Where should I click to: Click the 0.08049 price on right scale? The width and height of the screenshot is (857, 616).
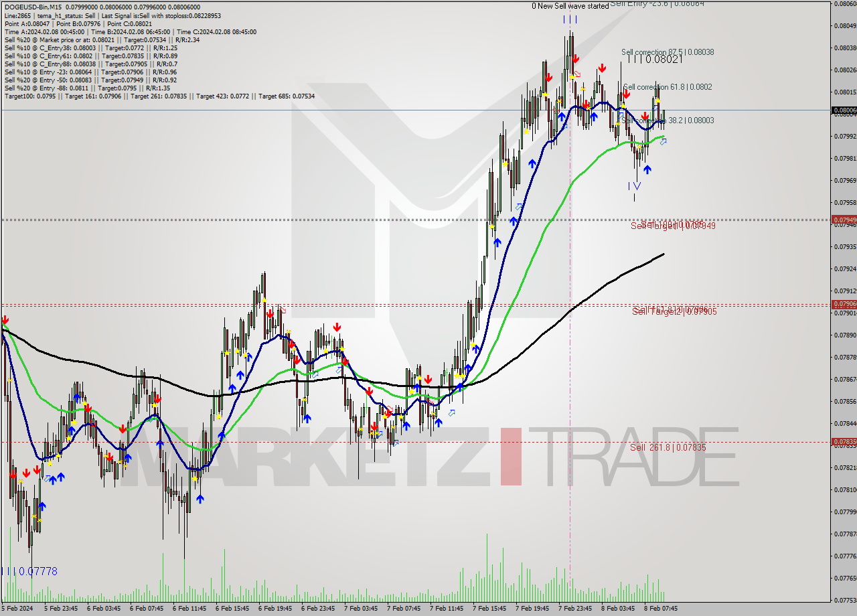845,25
